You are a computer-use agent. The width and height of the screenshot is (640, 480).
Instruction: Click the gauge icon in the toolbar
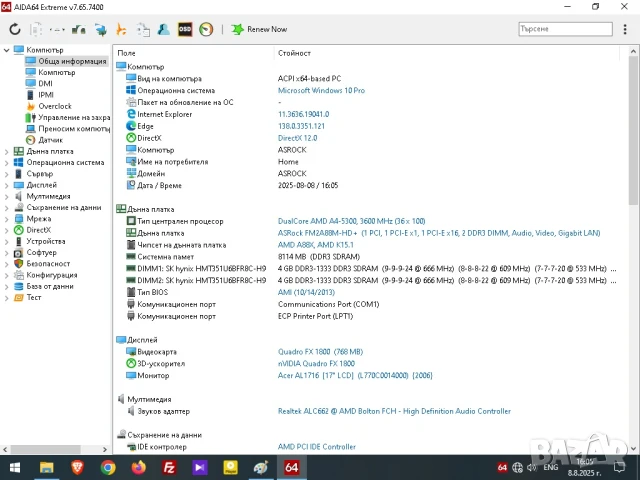(205, 29)
